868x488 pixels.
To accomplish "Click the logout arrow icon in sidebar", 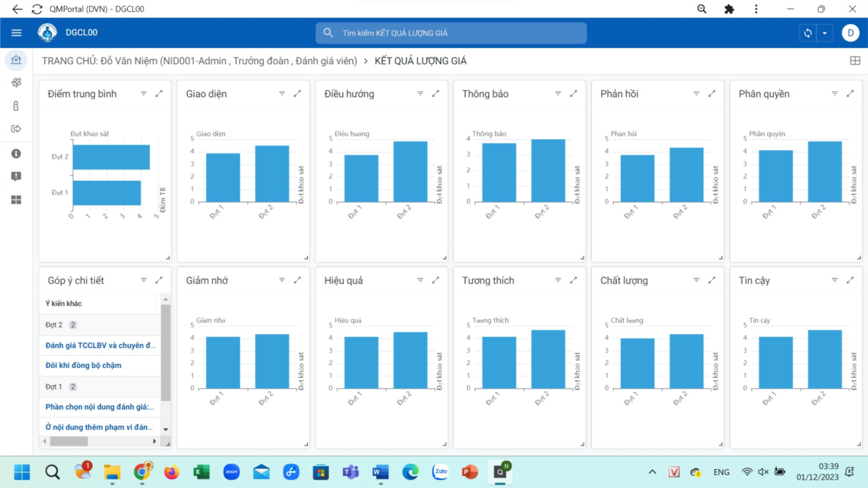I will (16, 129).
